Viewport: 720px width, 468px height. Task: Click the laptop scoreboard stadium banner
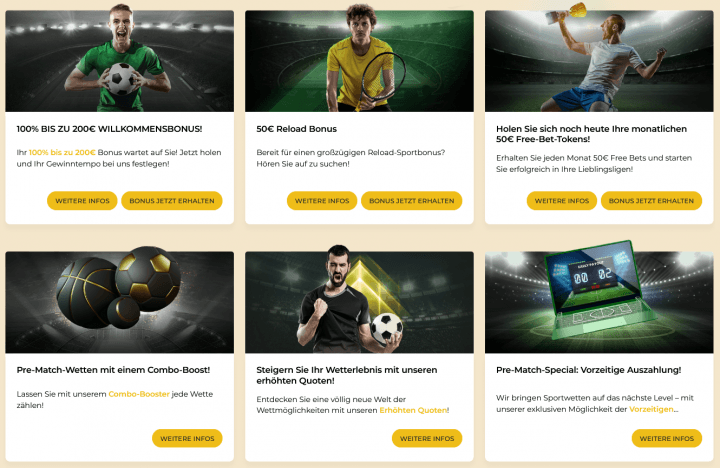(x=599, y=302)
